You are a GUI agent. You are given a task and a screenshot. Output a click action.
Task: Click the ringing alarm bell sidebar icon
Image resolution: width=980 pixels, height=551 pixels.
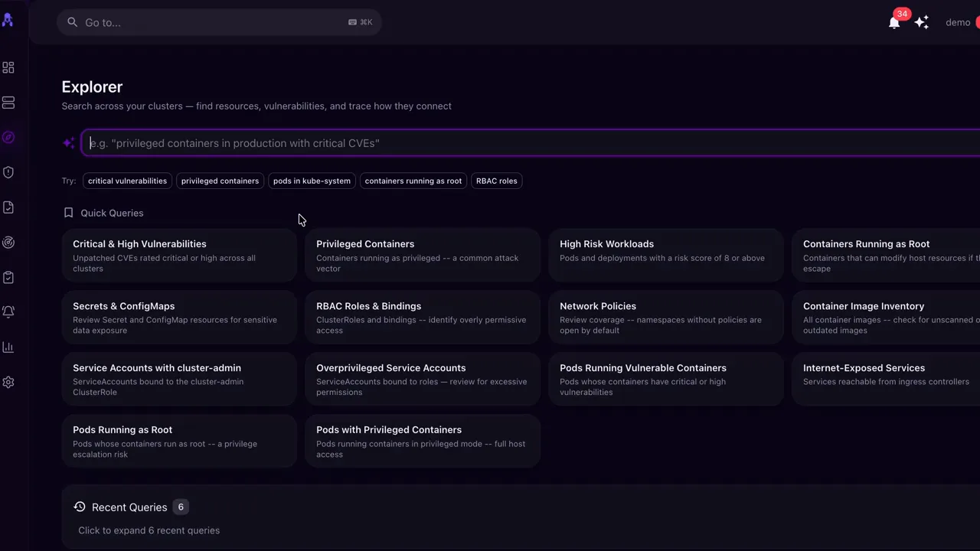pos(8,312)
